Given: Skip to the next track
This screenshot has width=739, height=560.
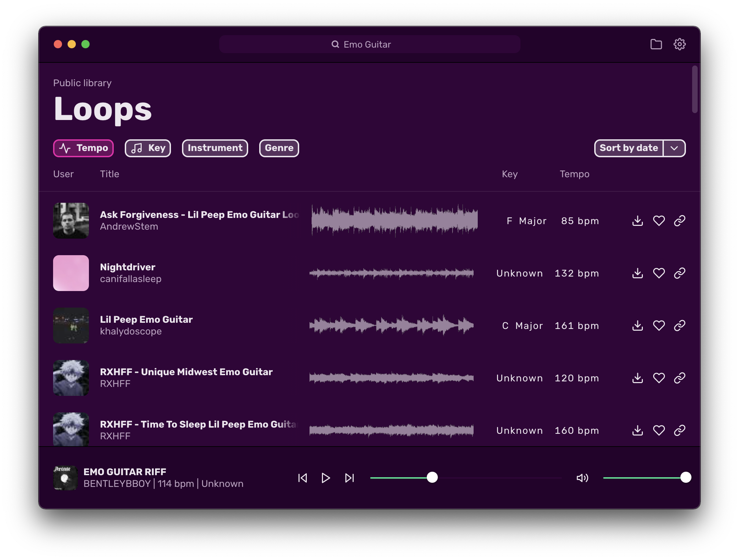Looking at the screenshot, I should pyautogui.click(x=349, y=478).
